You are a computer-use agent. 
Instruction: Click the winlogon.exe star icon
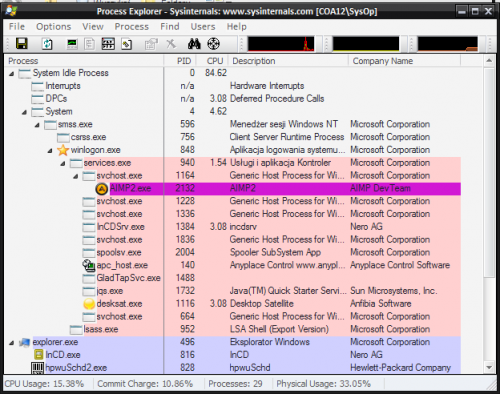click(63, 150)
